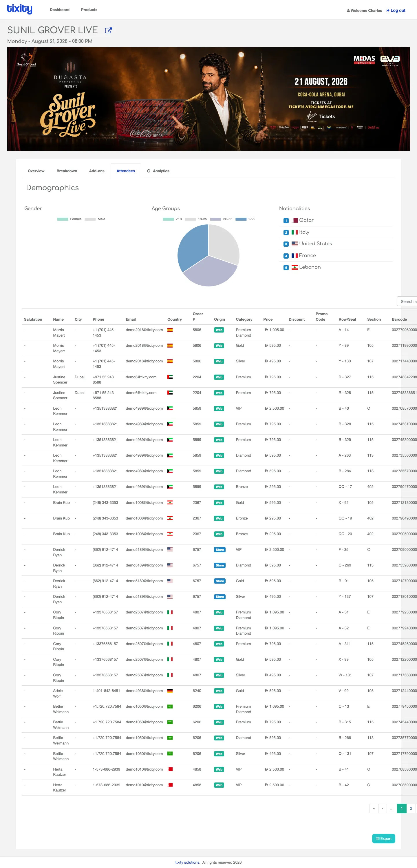Click UAE flag in Justine Spencer R - 327 row
Image resolution: width=417 pixels, height=868 pixels.
[170, 377]
